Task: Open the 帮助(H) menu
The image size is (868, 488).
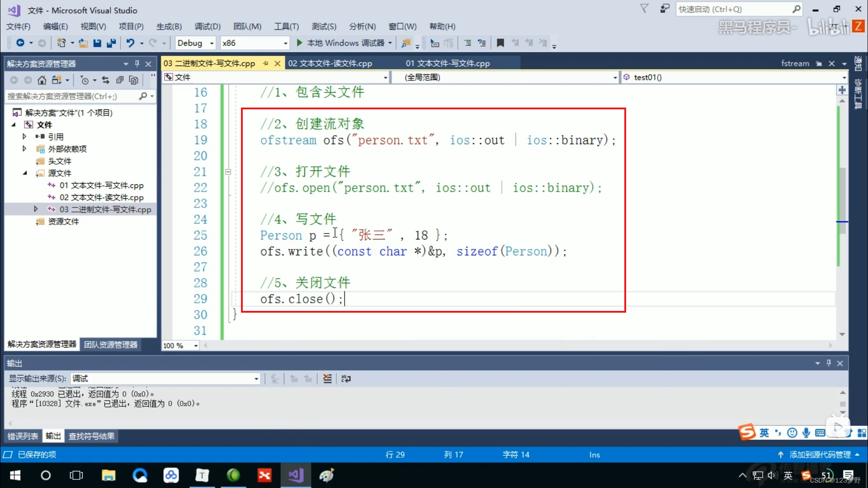Action: pos(442,27)
